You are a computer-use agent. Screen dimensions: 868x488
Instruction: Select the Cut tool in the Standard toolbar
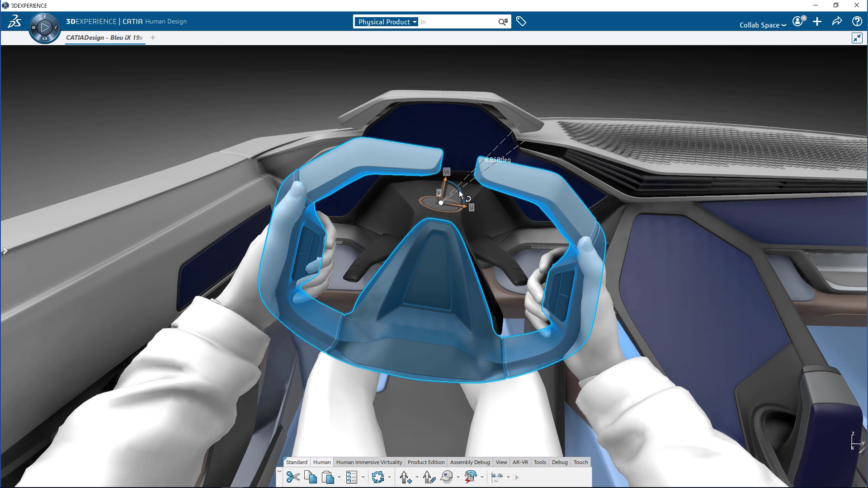coord(293,477)
